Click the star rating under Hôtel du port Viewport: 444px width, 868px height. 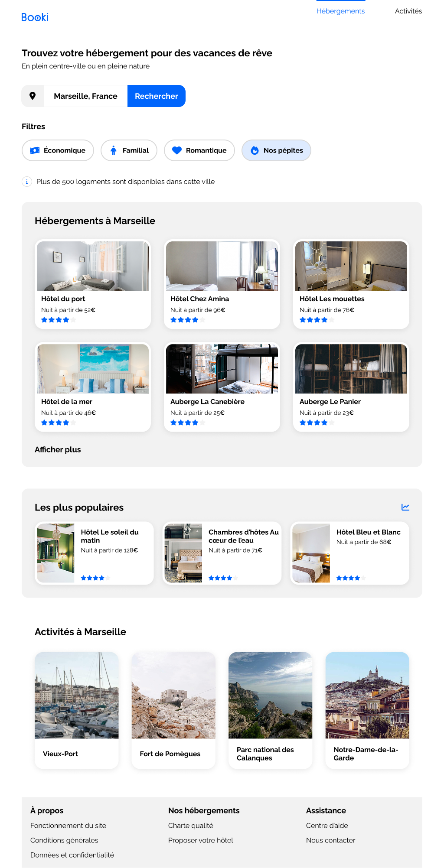[x=59, y=320]
